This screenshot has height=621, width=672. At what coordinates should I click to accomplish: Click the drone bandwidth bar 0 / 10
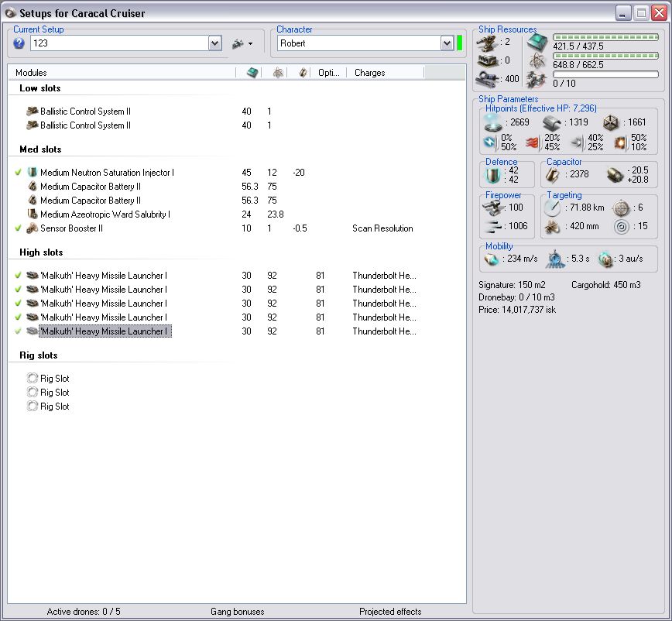tap(605, 74)
